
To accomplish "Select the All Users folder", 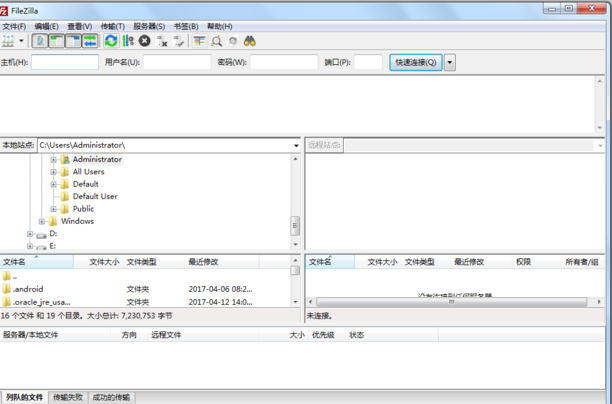I will click(89, 172).
